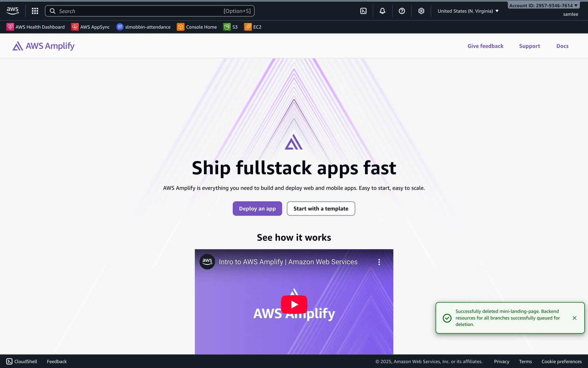Open the AWS Health Dashboard shortcut

36,27
